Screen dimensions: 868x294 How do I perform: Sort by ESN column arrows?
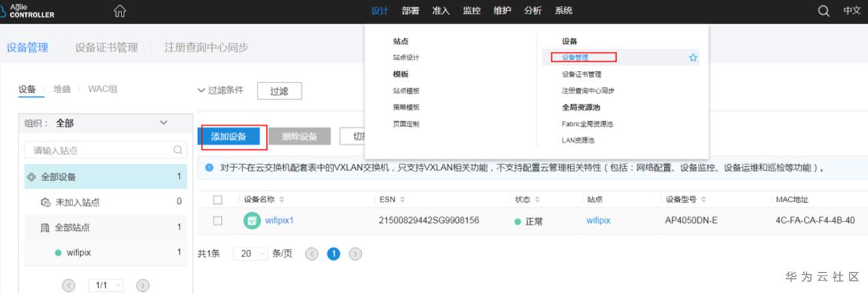click(402, 200)
